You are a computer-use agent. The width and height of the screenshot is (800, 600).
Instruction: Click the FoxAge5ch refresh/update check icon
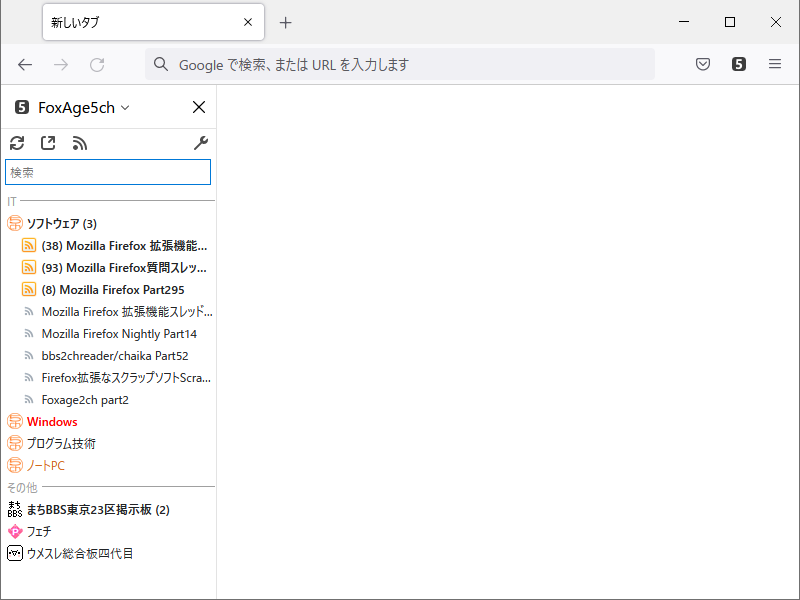(17, 143)
